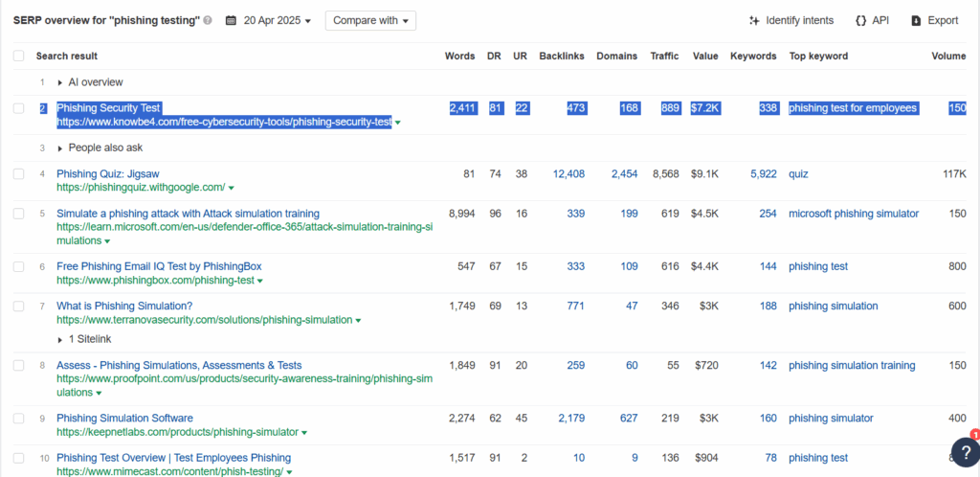Screen dimensions: 980x477
Task: Open Simulate a phishing attack with Attack simulation training
Action: click(188, 214)
